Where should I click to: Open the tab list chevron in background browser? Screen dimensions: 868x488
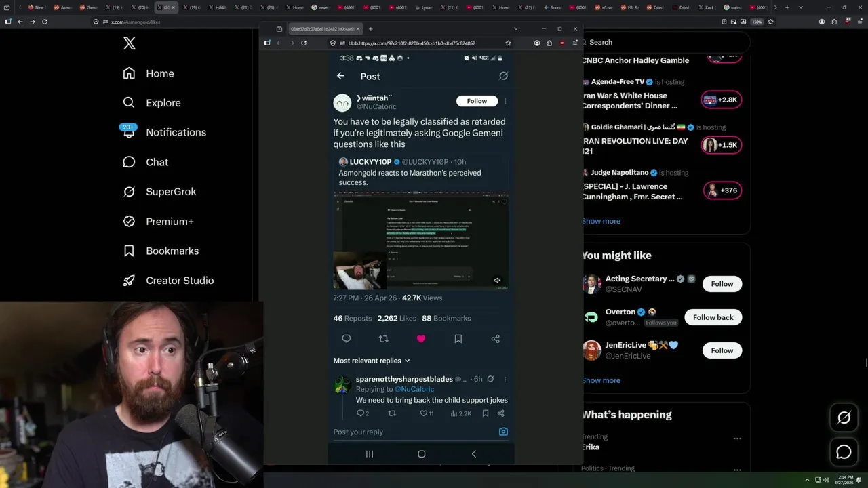pos(801,7)
